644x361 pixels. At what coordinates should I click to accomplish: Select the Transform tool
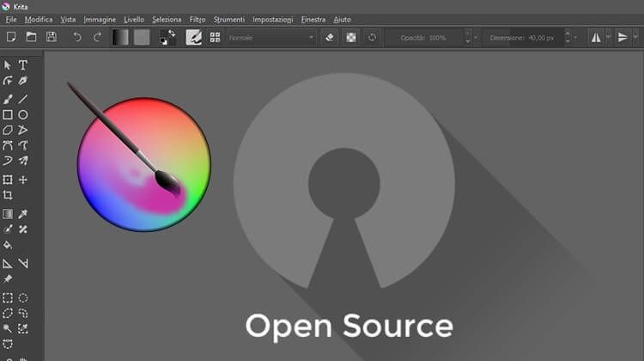[8, 180]
